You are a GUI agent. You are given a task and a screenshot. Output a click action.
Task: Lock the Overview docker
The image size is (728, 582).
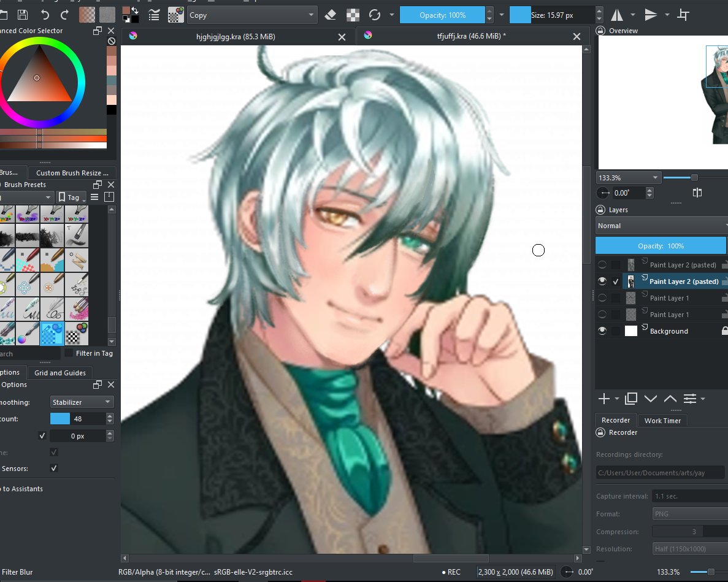[x=600, y=31]
